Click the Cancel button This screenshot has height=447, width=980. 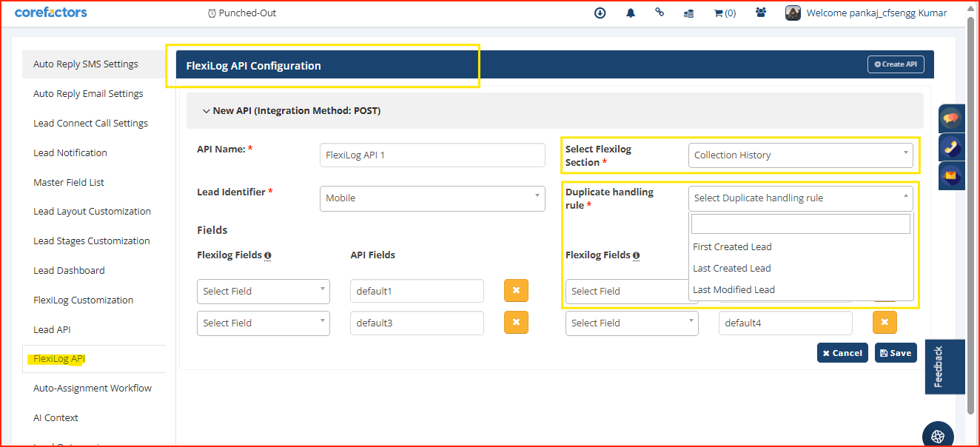click(x=842, y=353)
